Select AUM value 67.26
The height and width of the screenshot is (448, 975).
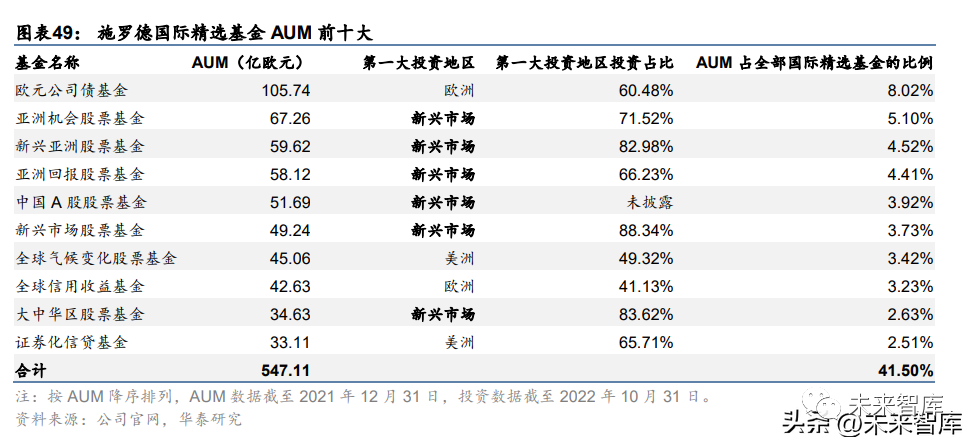(290, 119)
